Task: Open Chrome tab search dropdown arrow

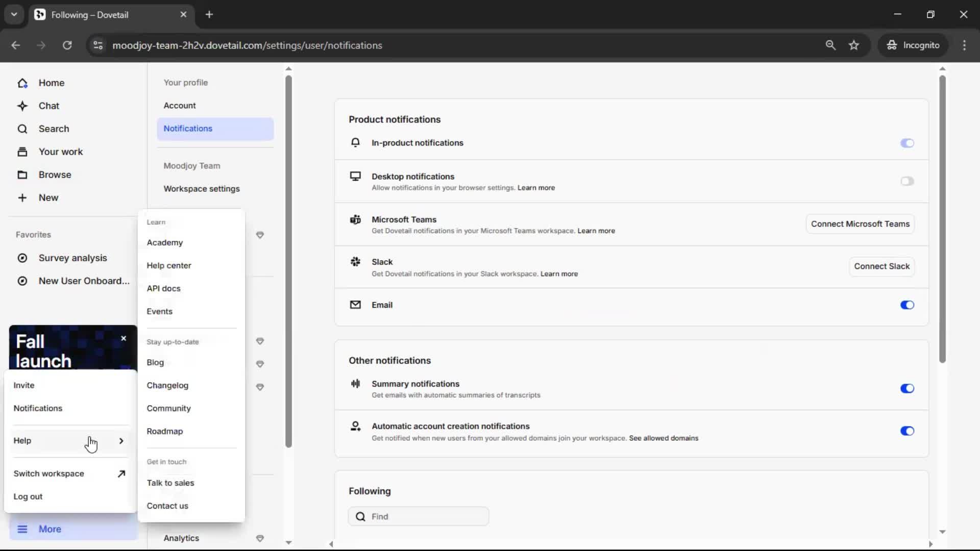Action: tap(14, 14)
